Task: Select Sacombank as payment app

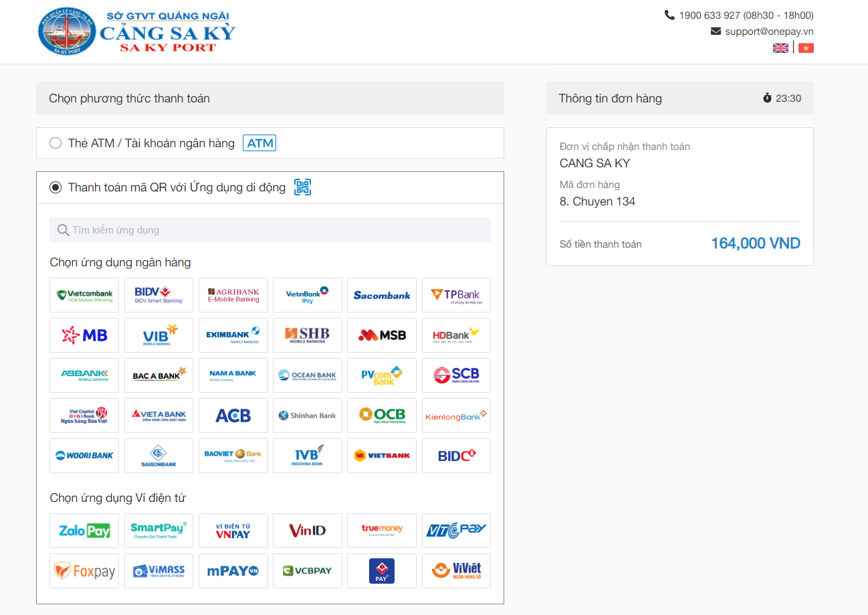Action: pyautogui.click(x=382, y=295)
